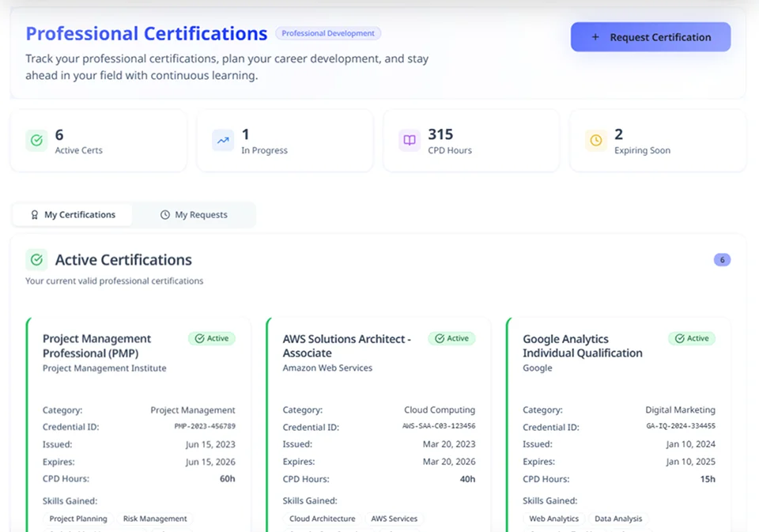Click the Mar 20, 2026 expiry date

point(449,462)
